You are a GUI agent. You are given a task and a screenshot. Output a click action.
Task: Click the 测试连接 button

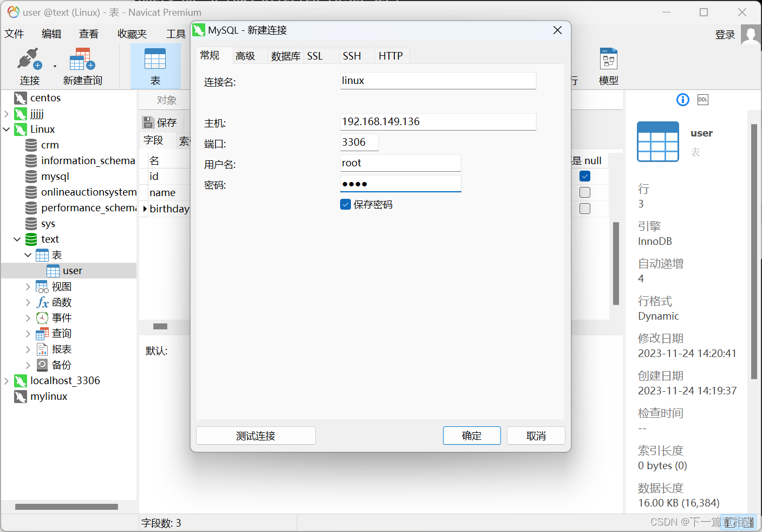(x=256, y=436)
